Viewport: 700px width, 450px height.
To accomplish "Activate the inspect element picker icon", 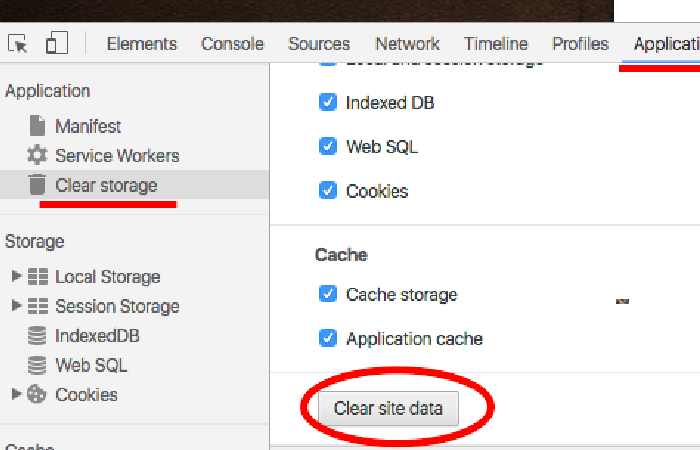I will (18, 44).
